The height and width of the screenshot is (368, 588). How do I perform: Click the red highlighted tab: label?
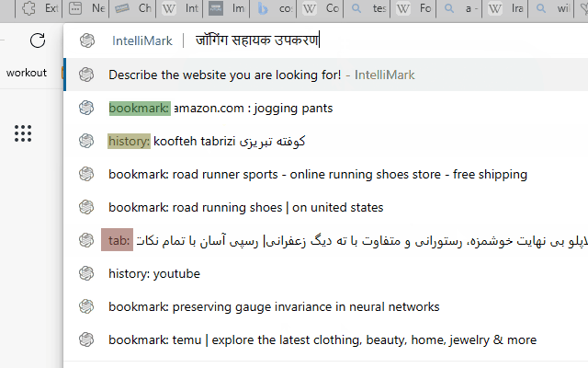click(117, 240)
